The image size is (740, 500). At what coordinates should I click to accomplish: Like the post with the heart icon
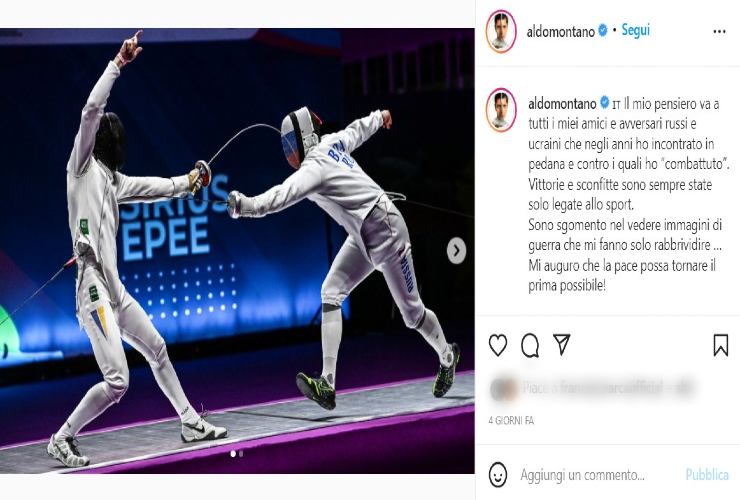point(497,345)
